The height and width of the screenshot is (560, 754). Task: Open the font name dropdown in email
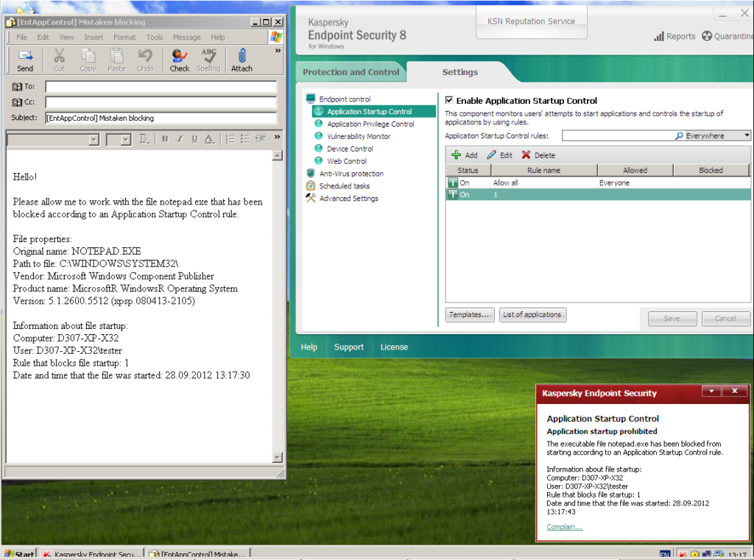coord(94,139)
